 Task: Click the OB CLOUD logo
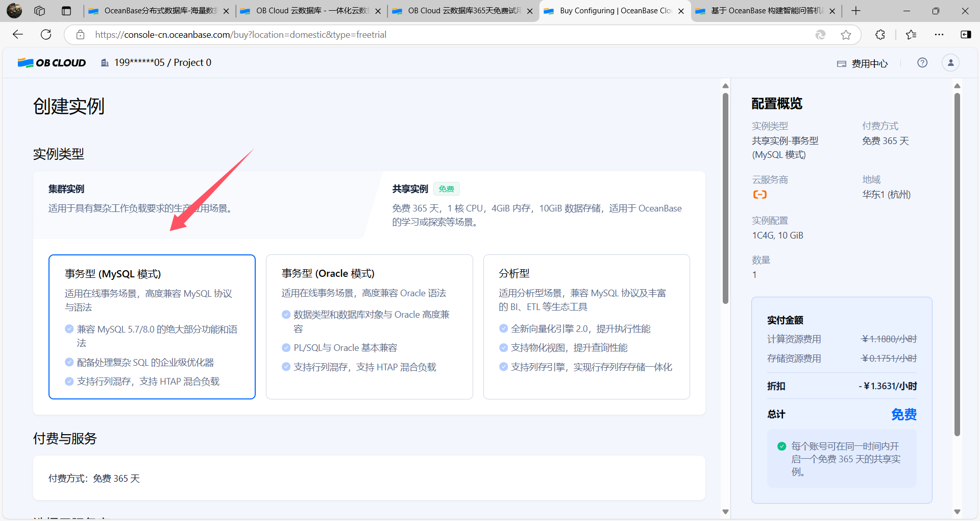click(52, 63)
